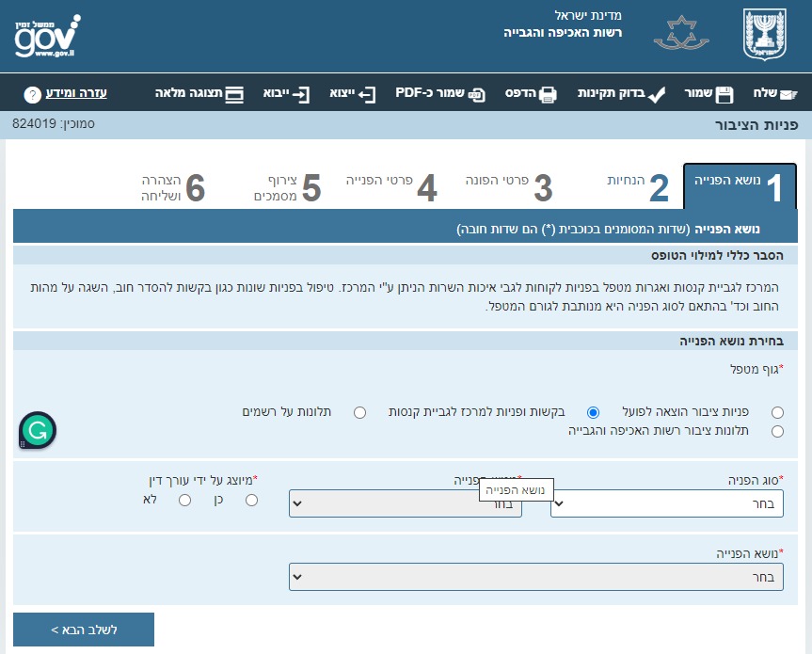Open the green Grammarly widget

point(38,430)
